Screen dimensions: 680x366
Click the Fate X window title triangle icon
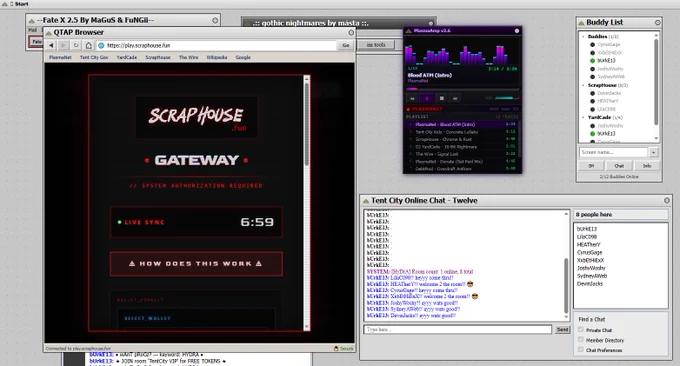31,20
